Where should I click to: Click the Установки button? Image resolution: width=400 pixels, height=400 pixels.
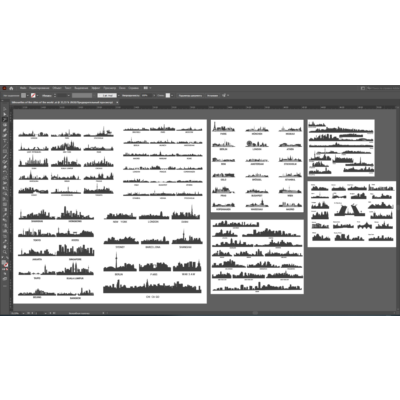click(213, 95)
